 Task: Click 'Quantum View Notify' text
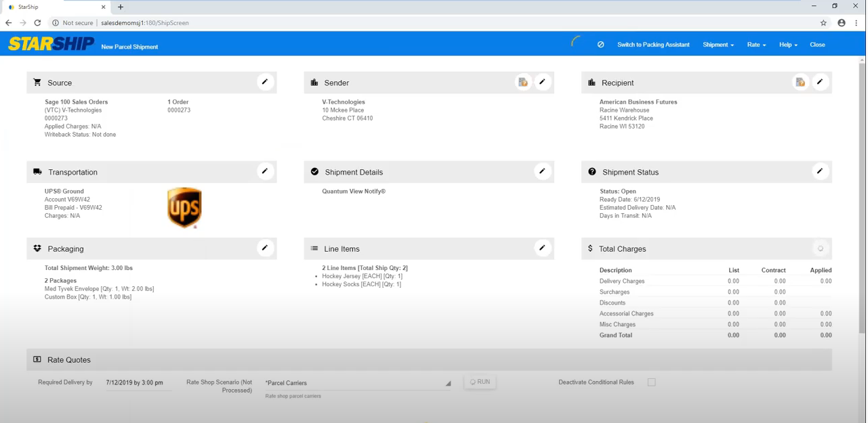click(354, 192)
